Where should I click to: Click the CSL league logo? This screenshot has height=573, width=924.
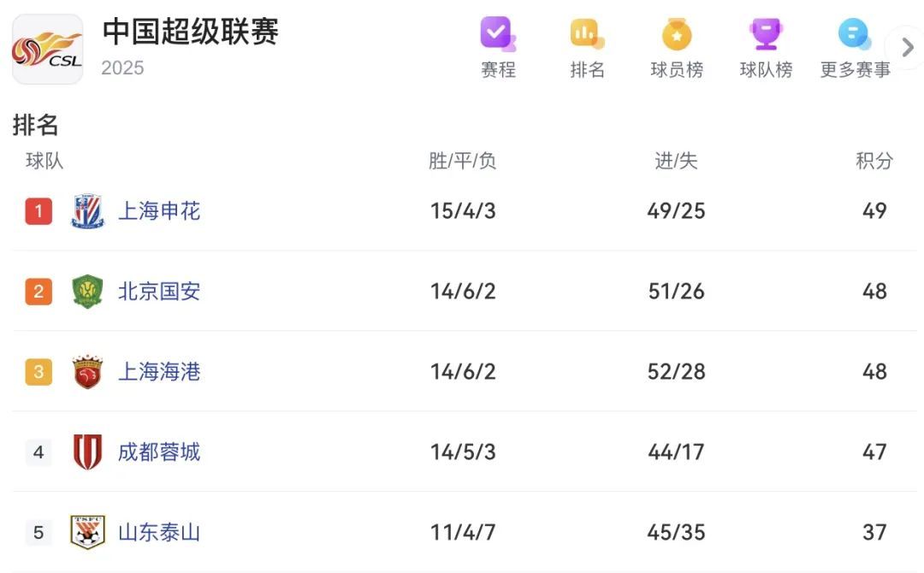(x=48, y=50)
